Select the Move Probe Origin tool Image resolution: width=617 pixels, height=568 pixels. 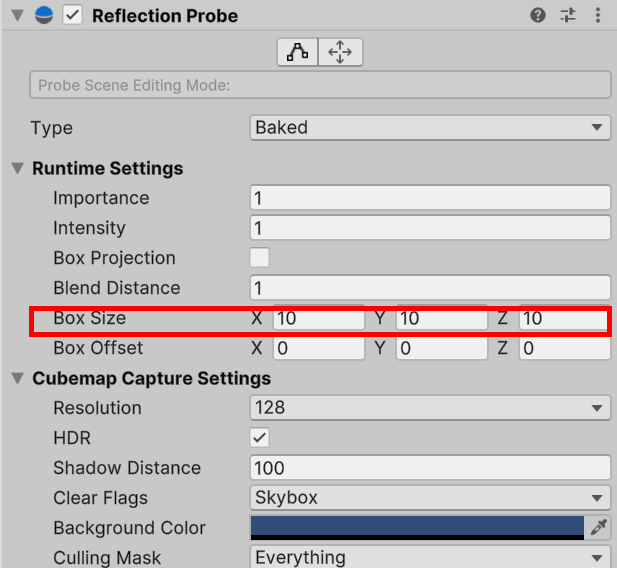(340, 52)
